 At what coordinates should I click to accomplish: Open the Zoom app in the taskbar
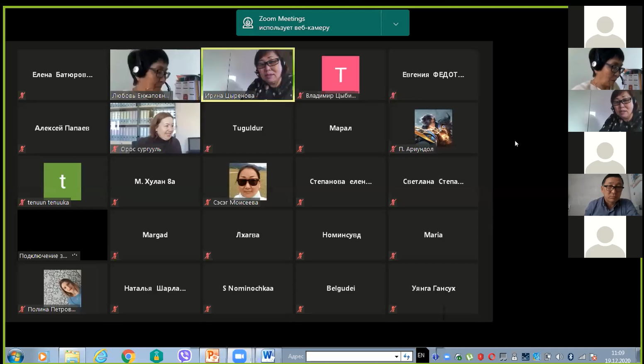[x=239, y=356]
